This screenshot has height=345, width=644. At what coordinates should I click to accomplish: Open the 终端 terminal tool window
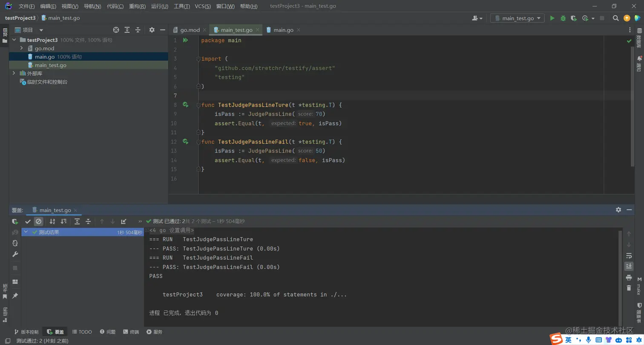point(131,332)
